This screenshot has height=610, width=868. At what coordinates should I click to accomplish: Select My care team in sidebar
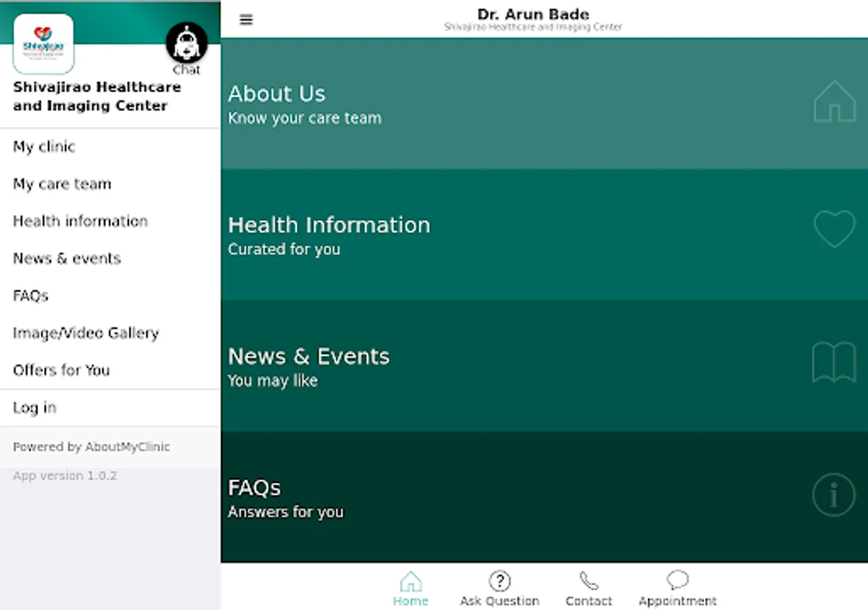tap(110, 184)
